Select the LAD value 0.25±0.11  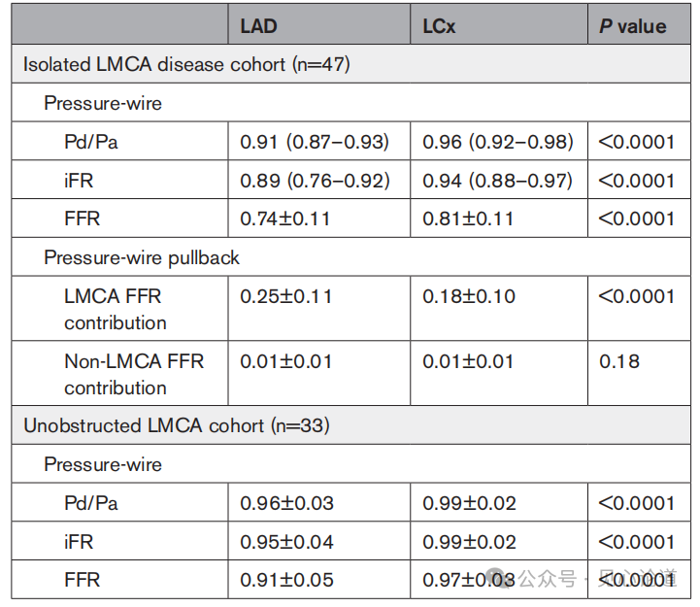click(x=285, y=296)
